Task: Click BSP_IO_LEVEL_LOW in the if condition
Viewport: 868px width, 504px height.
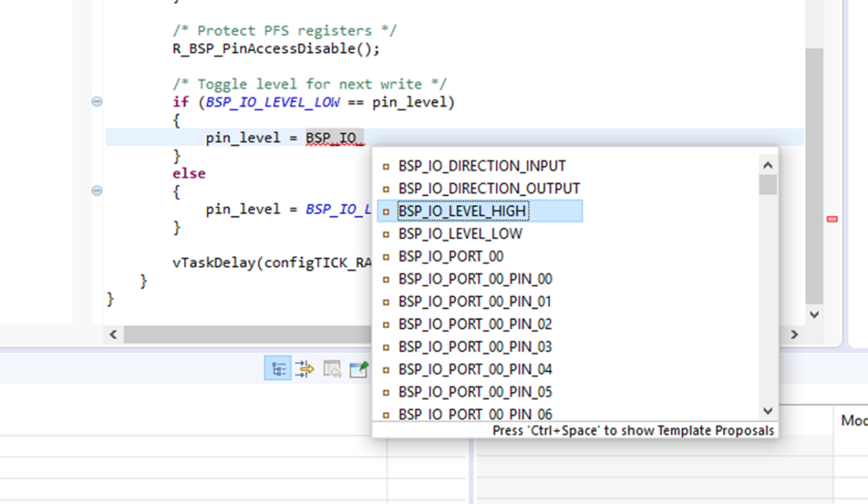Action: (x=272, y=102)
